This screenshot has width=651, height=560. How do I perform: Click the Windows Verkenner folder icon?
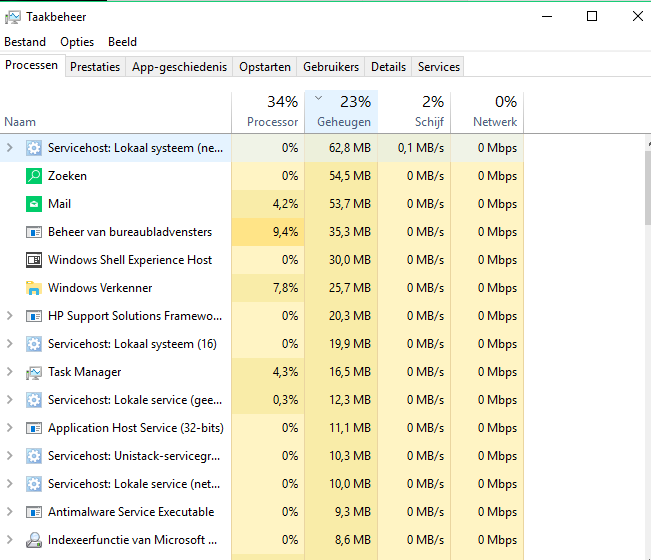[x=33, y=288]
